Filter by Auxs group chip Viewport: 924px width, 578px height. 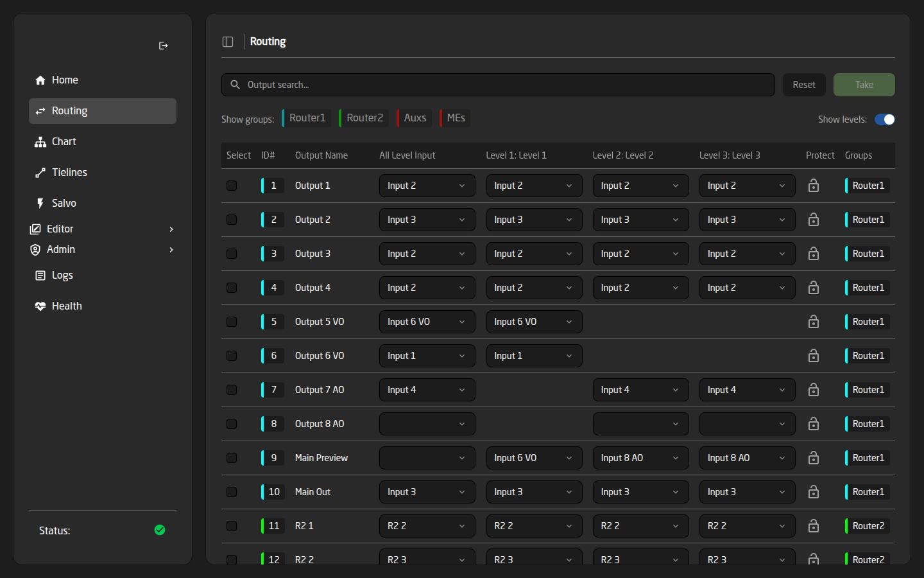415,118
